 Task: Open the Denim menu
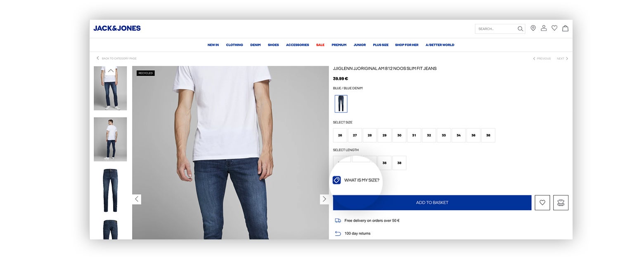pyautogui.click(x=255, y=45)
